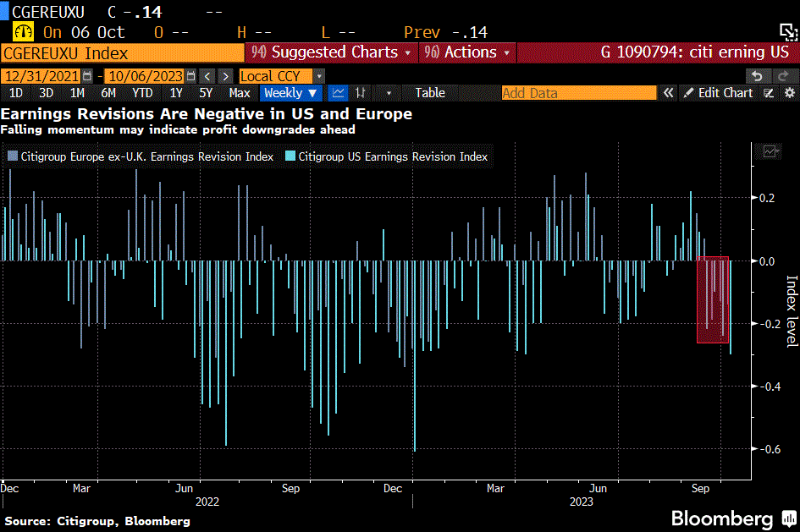Viewport: 800px width, 532px height.
Task: Select the 6M time range tab
Action: click(x=108, y=93)
